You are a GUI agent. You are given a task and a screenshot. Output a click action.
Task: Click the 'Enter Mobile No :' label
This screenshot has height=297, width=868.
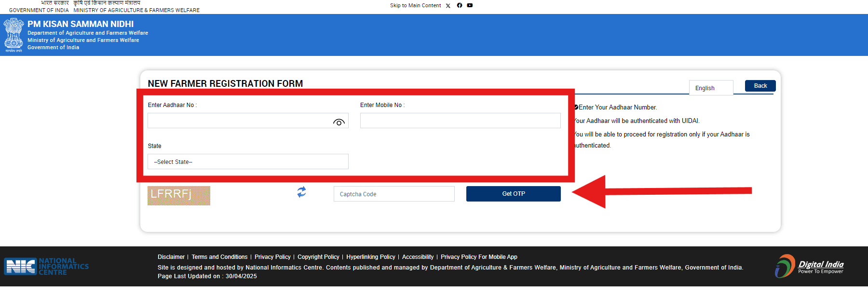point(382,105)
